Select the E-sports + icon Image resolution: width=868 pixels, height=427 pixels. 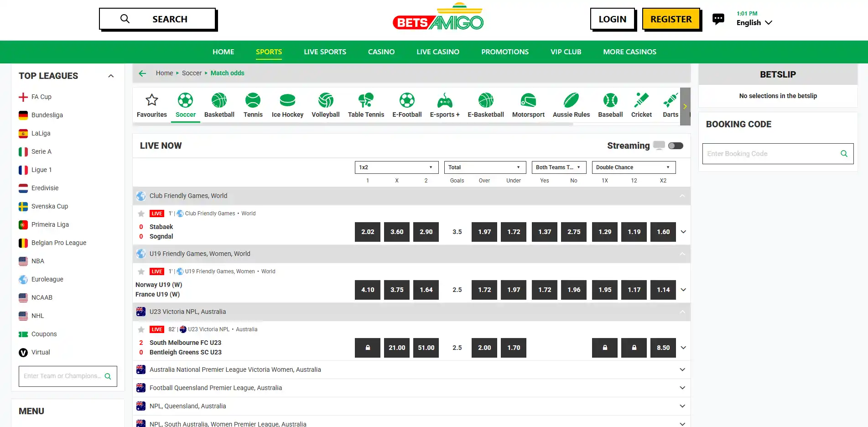click(445, 100)
